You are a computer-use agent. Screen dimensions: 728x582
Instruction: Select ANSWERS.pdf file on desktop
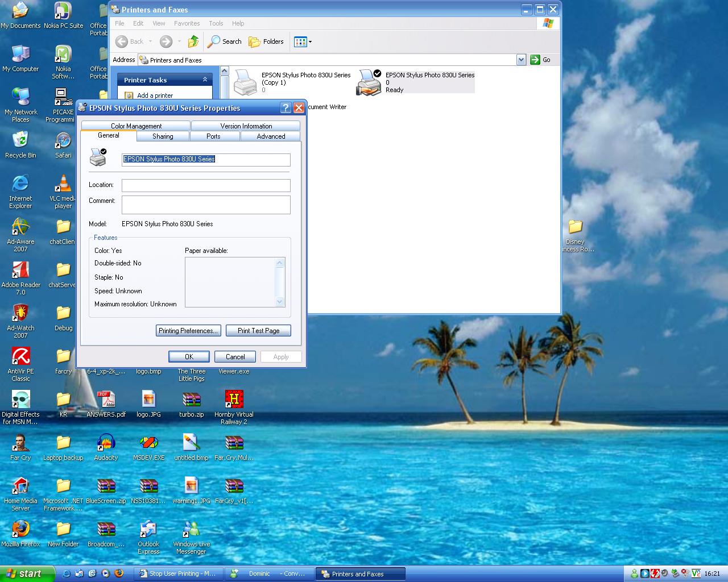106,404
